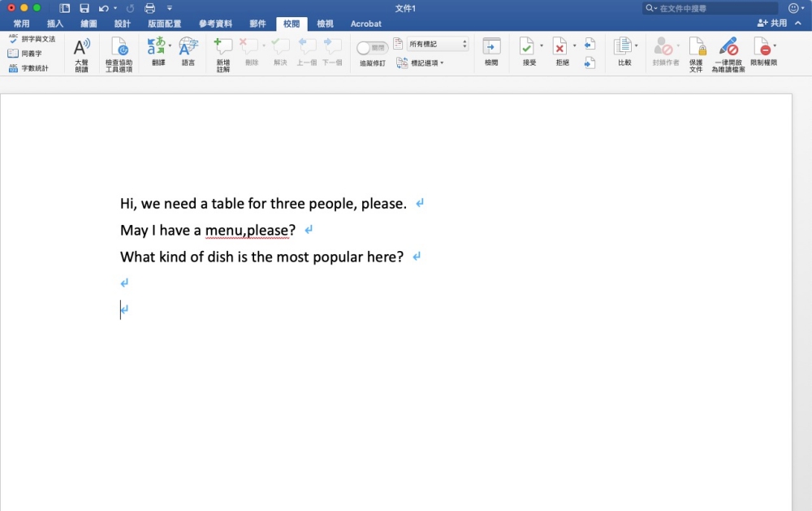Switch to the Insert (插入) tab
Viewport: 812px width, 511px height.
click(x=55, y=24)
